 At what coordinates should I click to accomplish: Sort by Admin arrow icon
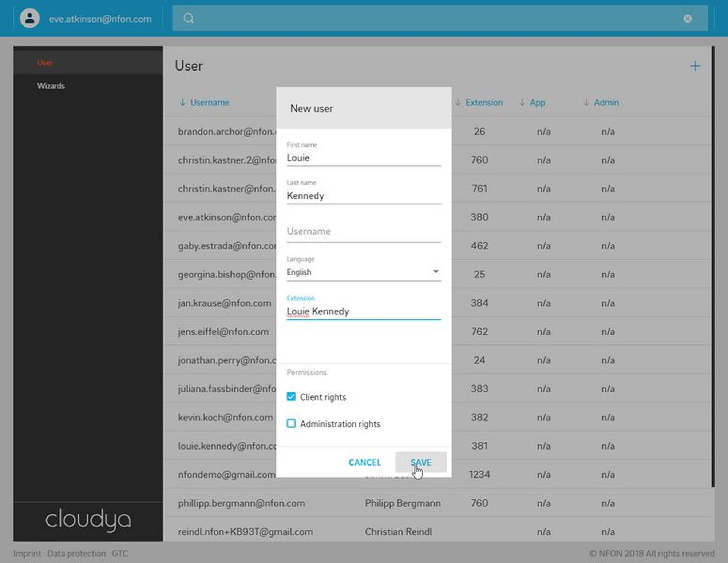(x=586, y=103)
